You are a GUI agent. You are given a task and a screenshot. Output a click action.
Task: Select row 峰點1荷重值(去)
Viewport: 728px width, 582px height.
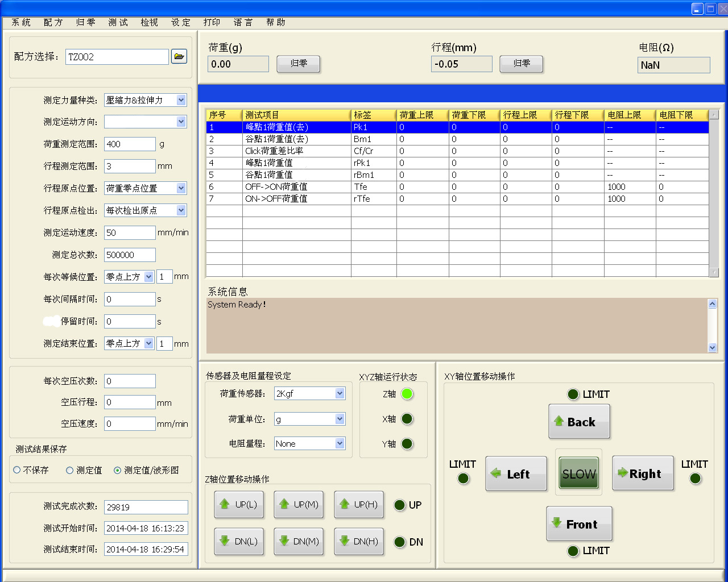457,127
